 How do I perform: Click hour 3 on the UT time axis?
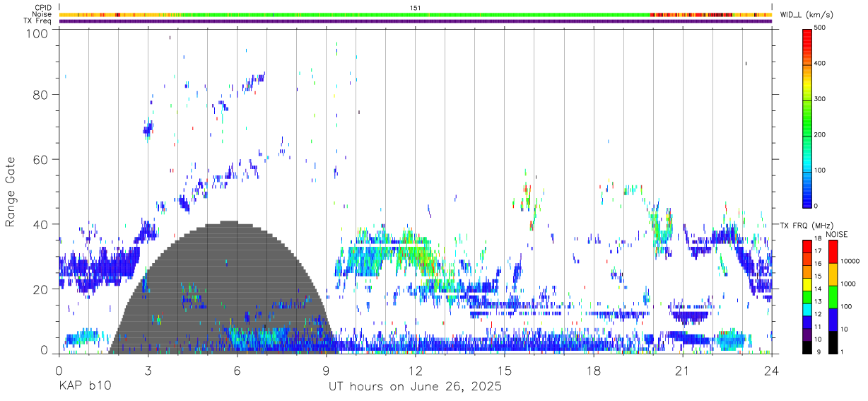click(148, 371)
